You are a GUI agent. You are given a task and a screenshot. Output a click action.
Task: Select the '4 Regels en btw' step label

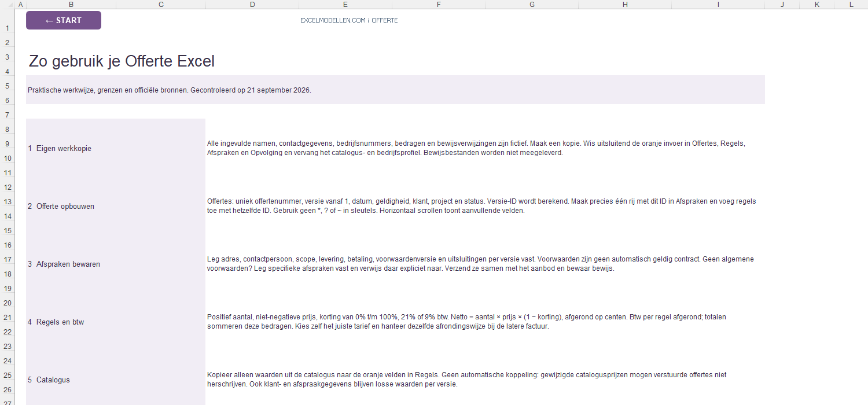[56, 322]
